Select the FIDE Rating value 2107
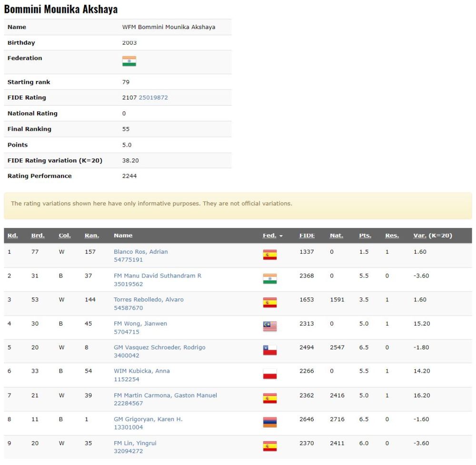This screenshot has width=476, height=465. [129, 98]
